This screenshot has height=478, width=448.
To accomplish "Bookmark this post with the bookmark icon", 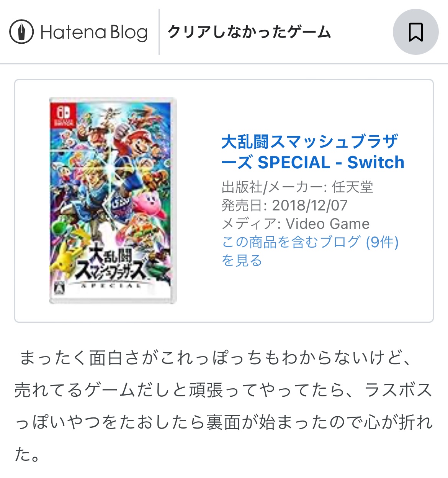I will pos(415,32).
